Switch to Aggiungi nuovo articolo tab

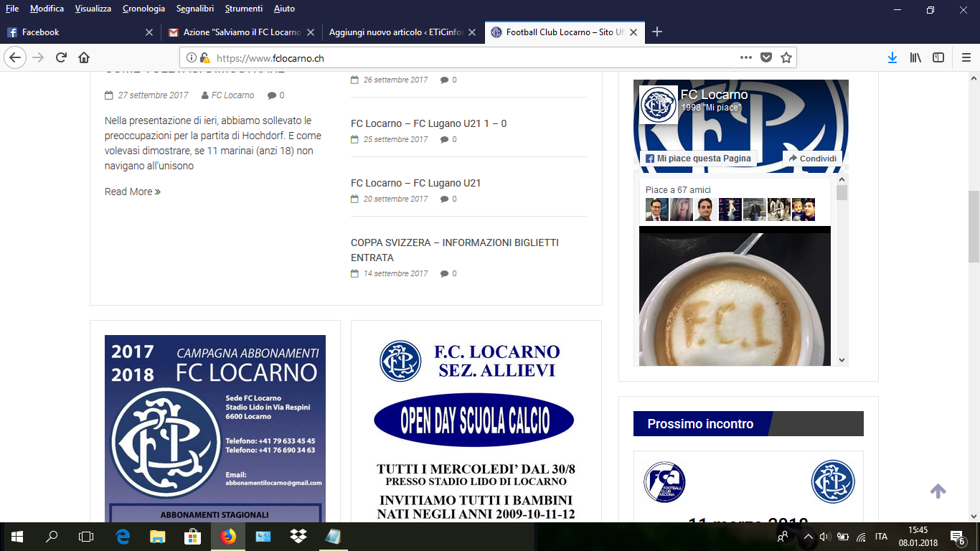pos(402,32)
